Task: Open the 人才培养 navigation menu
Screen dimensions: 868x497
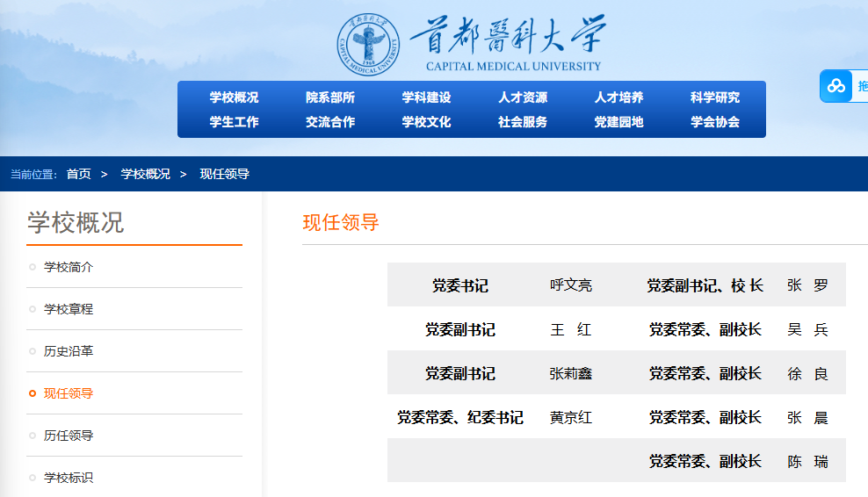Action: (618, 97)
